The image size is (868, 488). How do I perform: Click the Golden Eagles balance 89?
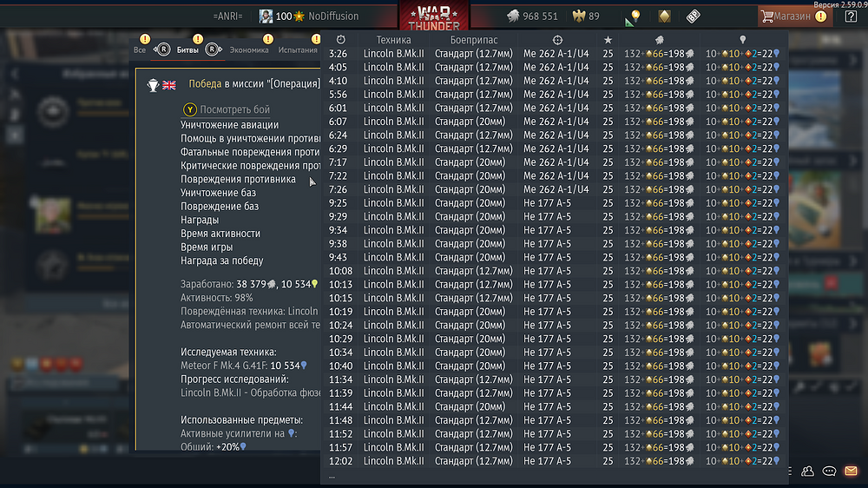[x=586, y=16]
